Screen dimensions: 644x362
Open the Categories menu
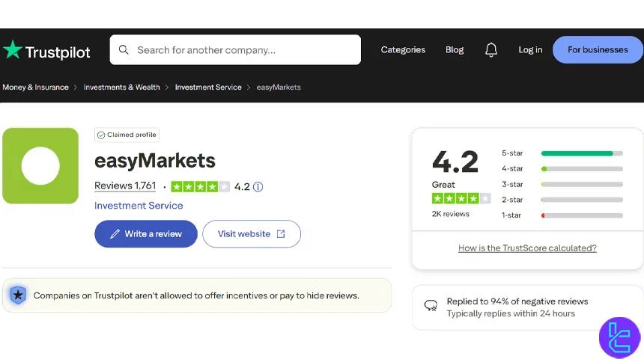click(403, 49)
